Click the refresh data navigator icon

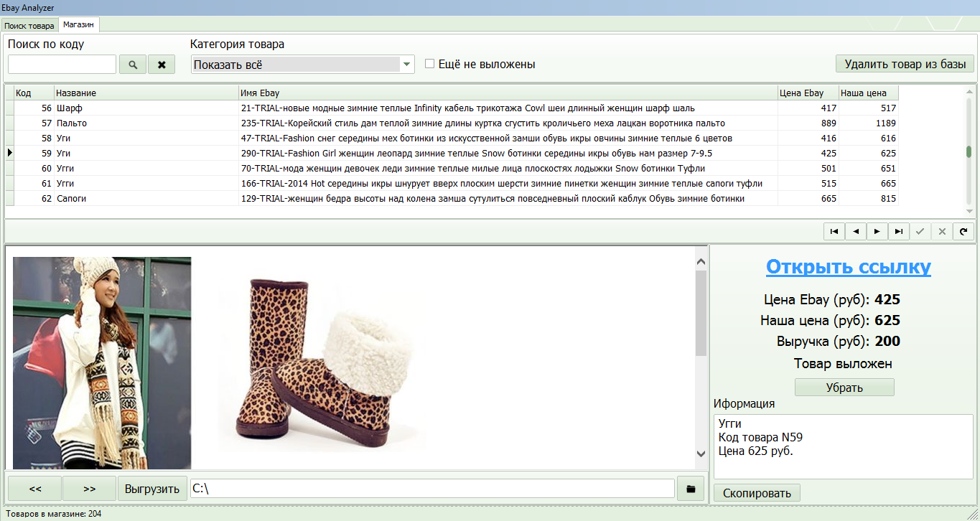click(x=963, y=232)
